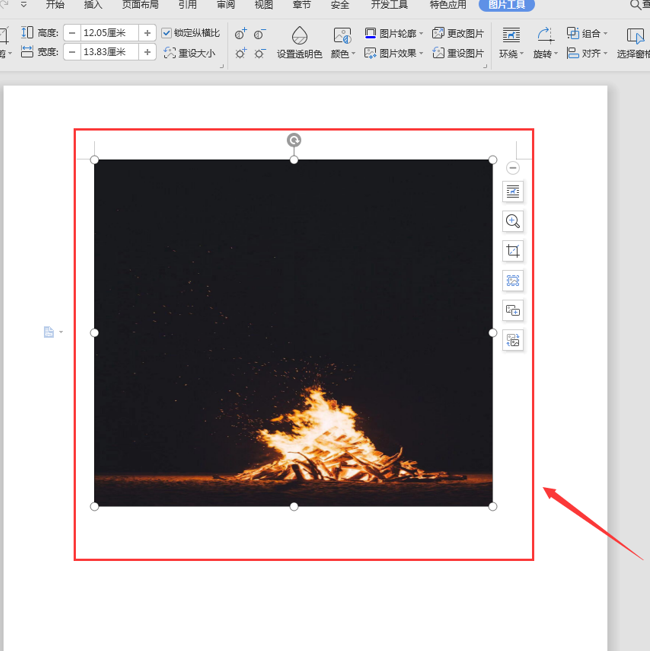
Task: Click the width icon next to 宽度
Action: (x=27, y=52)
